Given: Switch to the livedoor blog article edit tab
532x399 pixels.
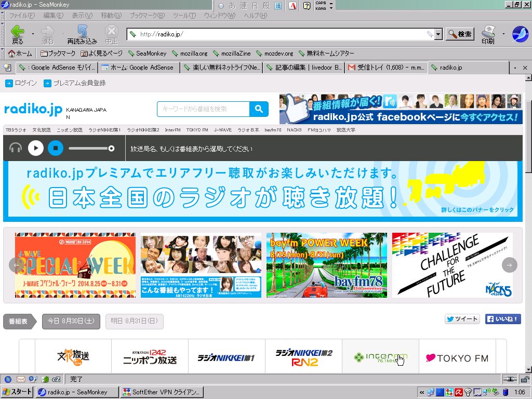Looking at the screenshot, I should pos(304,68).
